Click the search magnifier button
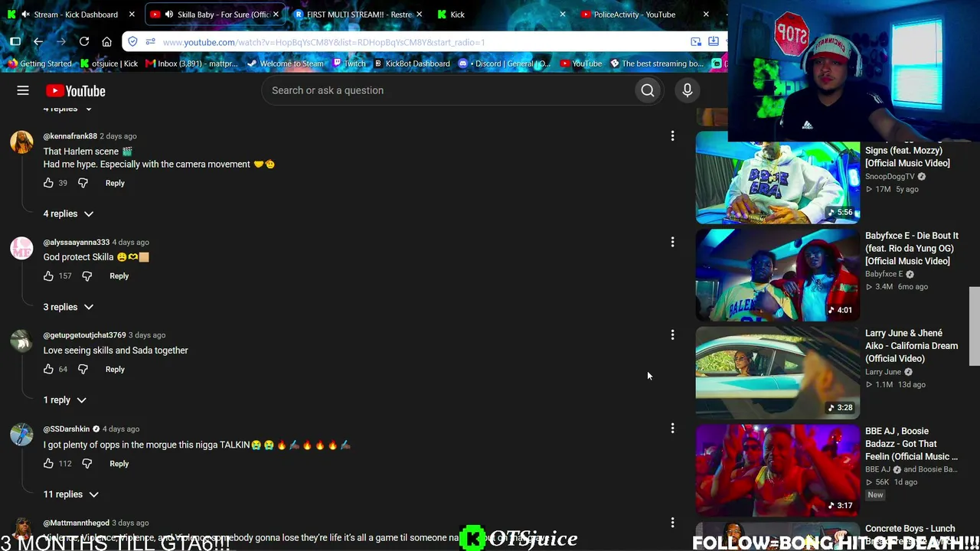This screenshot has width=980, height=551. (648, 90)
